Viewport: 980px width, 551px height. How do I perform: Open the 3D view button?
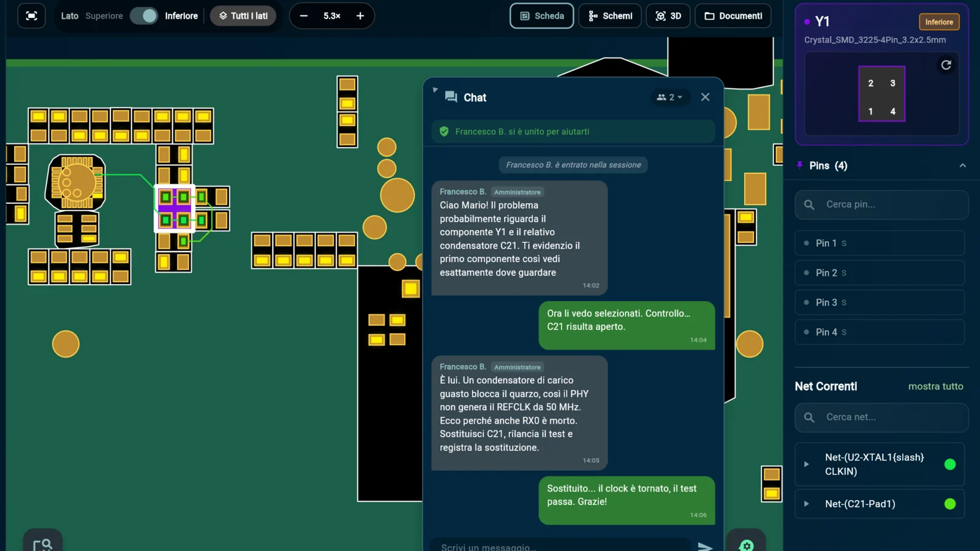pyautogui.click(x=668, y=16)
